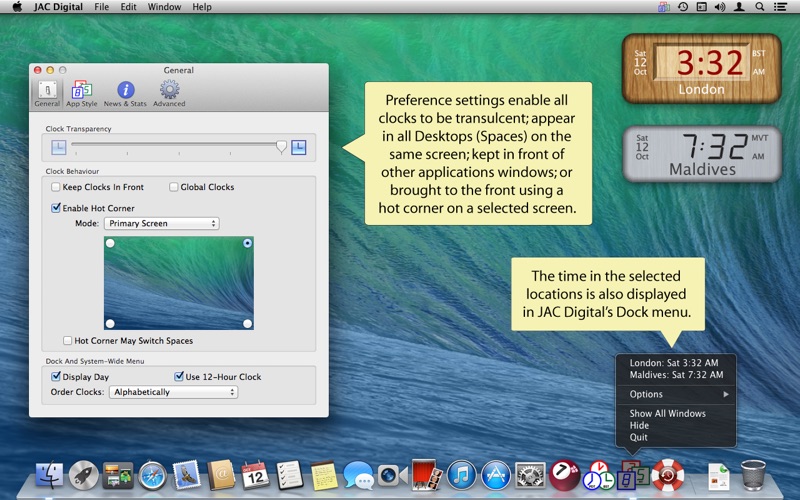Viewport: 800px width, 500px height.
Task: Launch Safari from the Dock
Action: click(153, 476)
